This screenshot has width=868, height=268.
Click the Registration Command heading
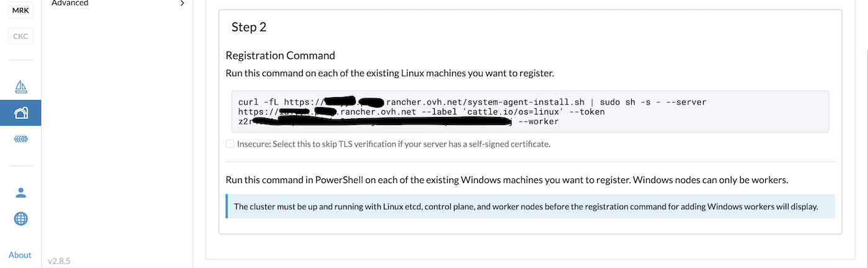pyautogui.click(x=280, y=56)
